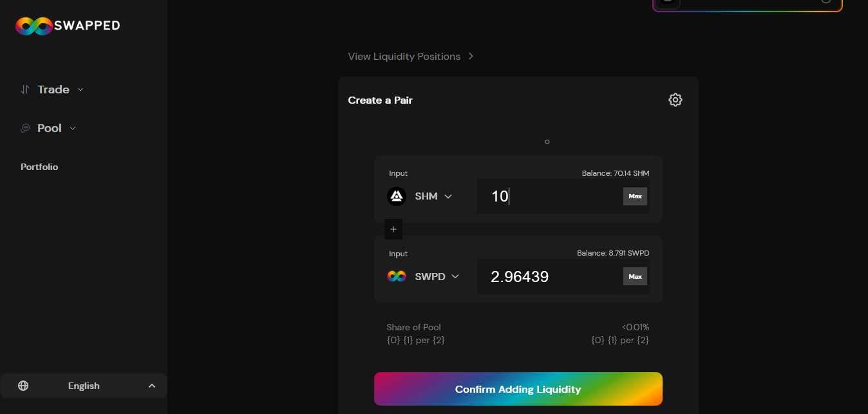The height and width of the screenshot is (414, 868).
Task: Click the SHM token logo
Action: tap(397, 196)
